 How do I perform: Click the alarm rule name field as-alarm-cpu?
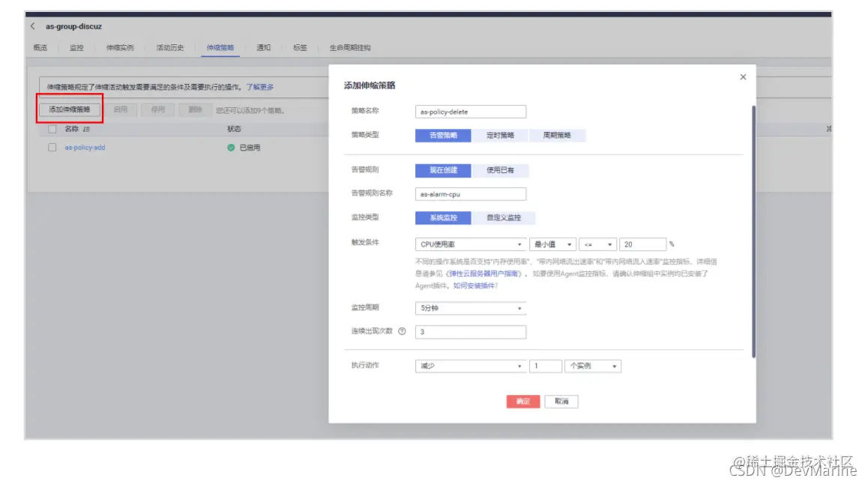471,194
